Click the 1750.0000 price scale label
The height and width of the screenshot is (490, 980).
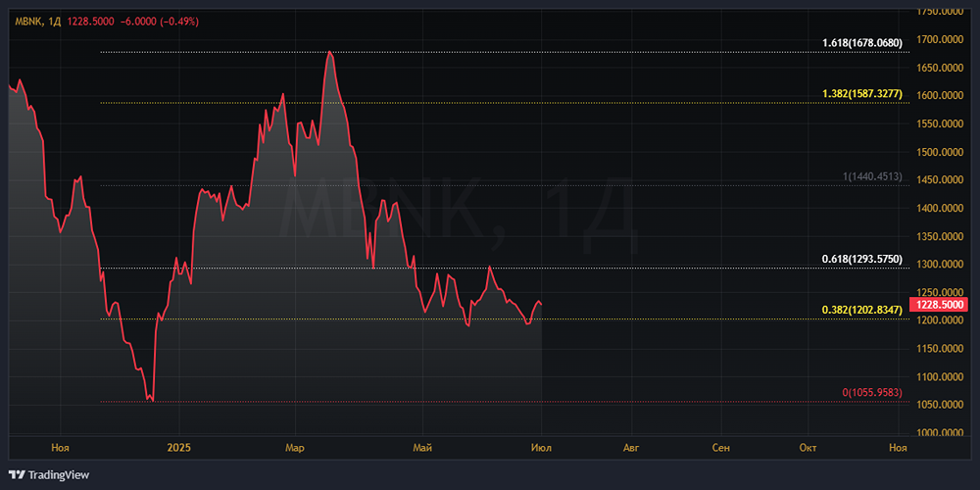(939, 11)
